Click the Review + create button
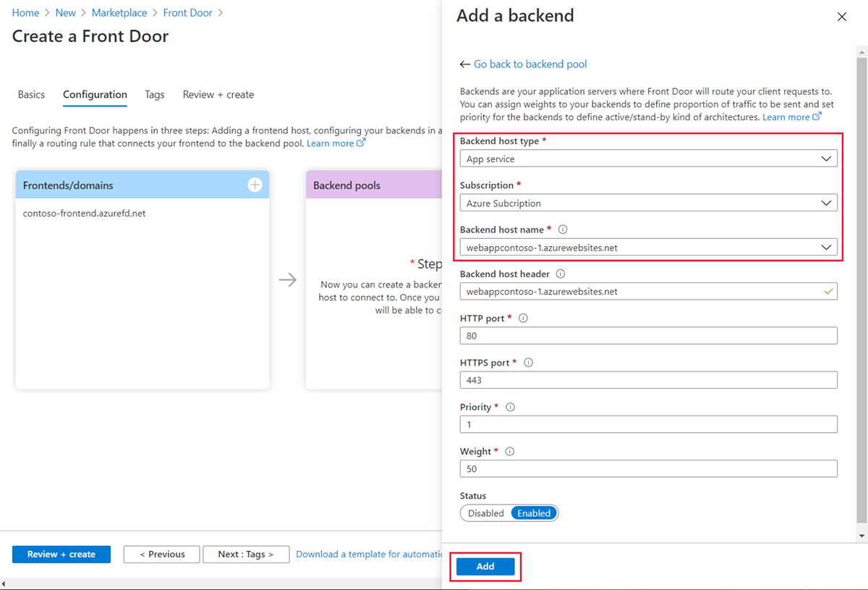 click(x=61, y=554)
